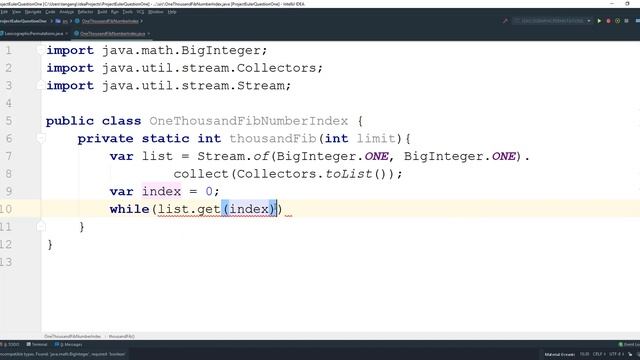Click list.get on the while line
This screenshot has width=640, height=360.
pos(189,209)
